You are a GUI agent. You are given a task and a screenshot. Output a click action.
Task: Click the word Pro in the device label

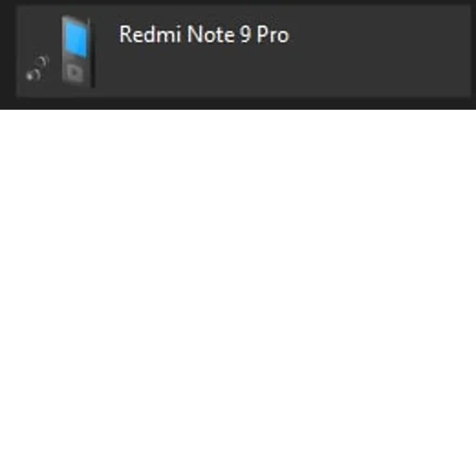pos(272,34)
